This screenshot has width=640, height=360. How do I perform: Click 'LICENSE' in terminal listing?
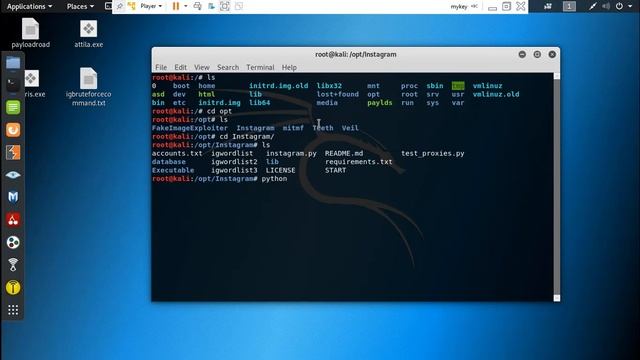280,170
